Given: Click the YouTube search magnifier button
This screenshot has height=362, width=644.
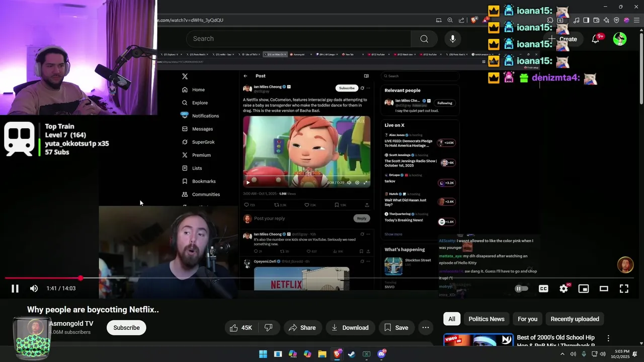Looking at the screenshot, I should (424, 39).
